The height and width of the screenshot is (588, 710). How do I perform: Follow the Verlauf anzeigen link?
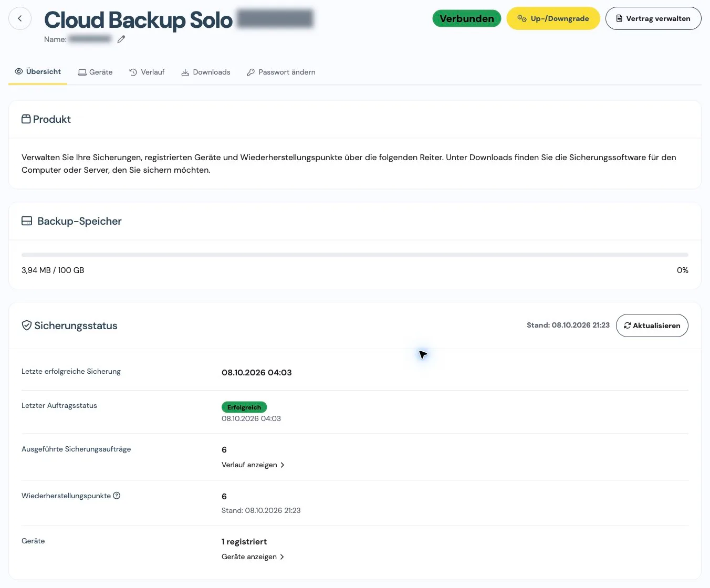(x=253, y=465)
